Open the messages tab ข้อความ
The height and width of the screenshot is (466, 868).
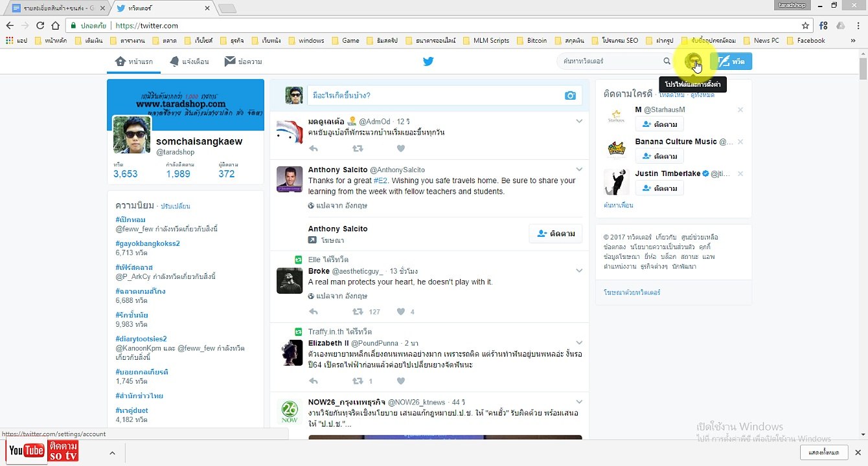(242, 61)
